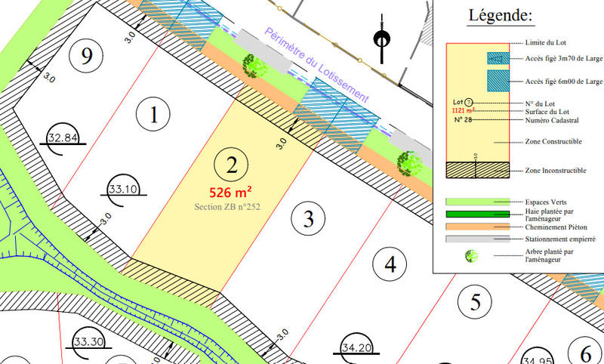Click the red 526 m² surface label

click(x=231, y=192)
